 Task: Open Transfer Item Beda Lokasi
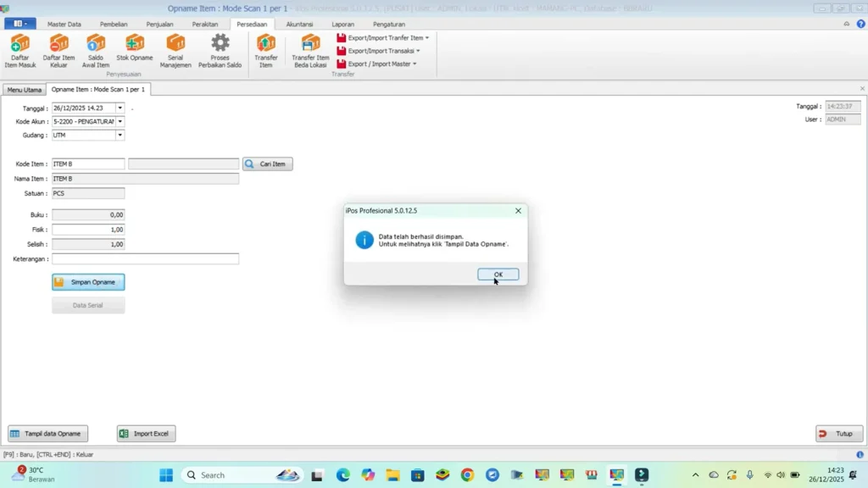coord(310,51)
